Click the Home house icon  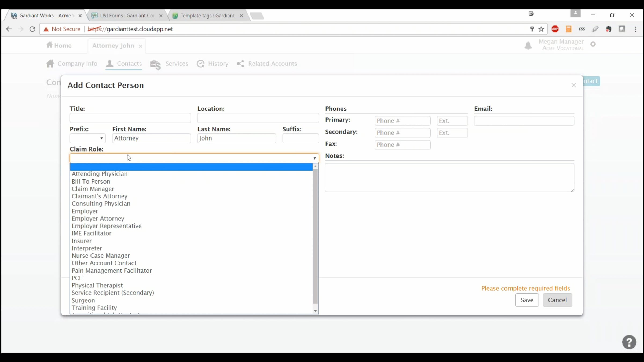50,45
